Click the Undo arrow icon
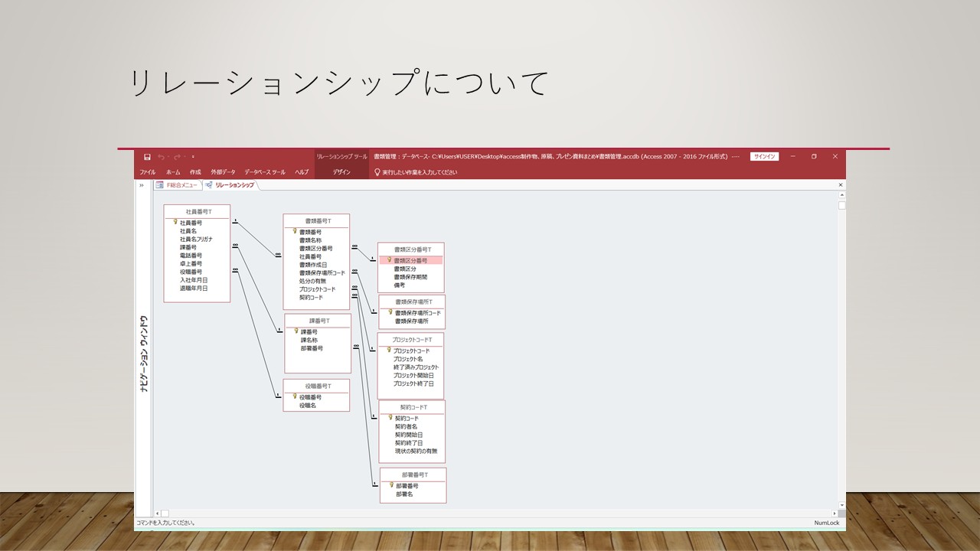 pos(161,157)
